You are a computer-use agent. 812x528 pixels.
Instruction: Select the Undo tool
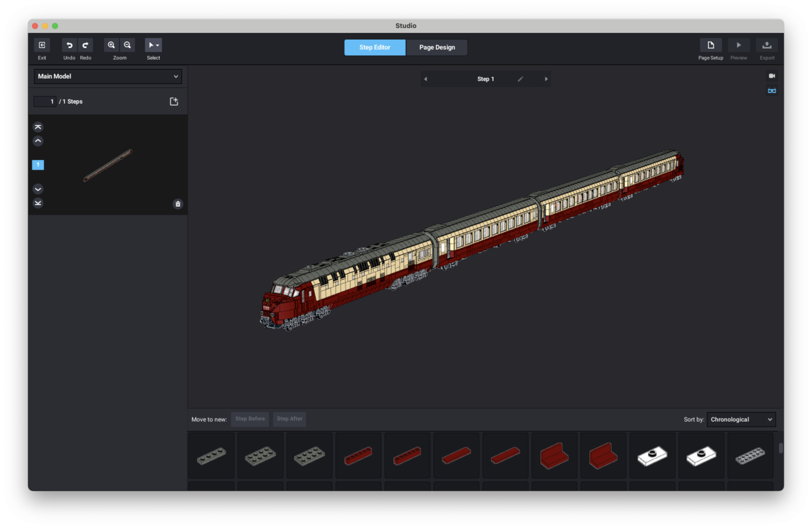69,45
